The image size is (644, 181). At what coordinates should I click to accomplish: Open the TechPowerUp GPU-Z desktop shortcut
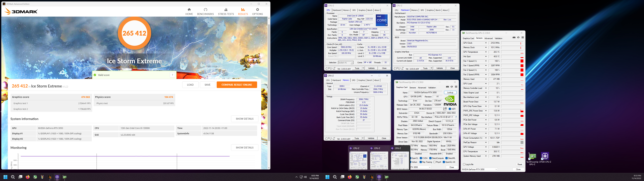[532, 159]
